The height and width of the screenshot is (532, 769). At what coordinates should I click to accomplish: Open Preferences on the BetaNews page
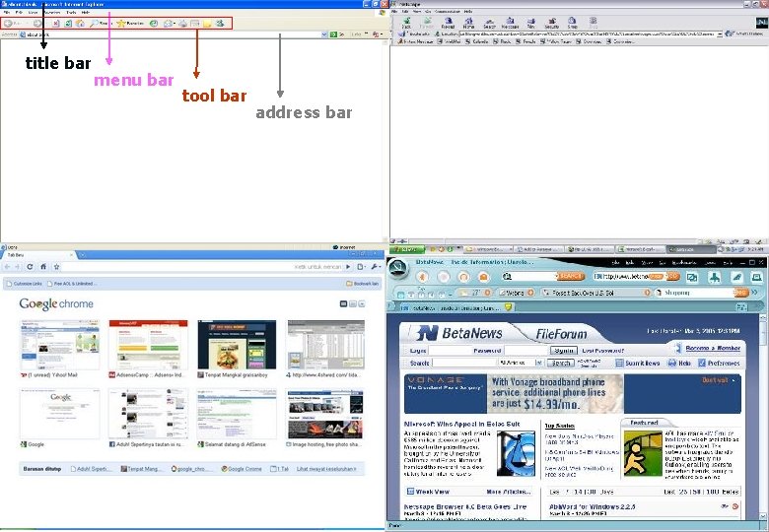click(x=719, y=363)
